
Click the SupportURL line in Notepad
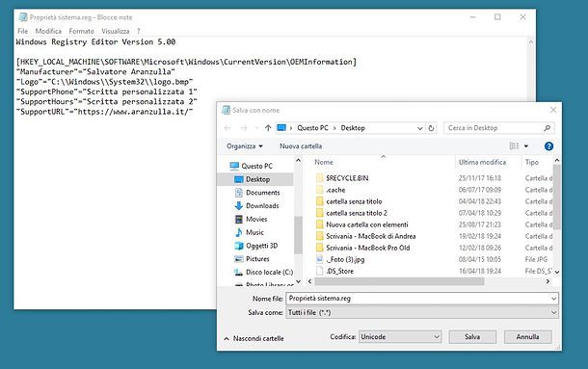pos(105,112)
